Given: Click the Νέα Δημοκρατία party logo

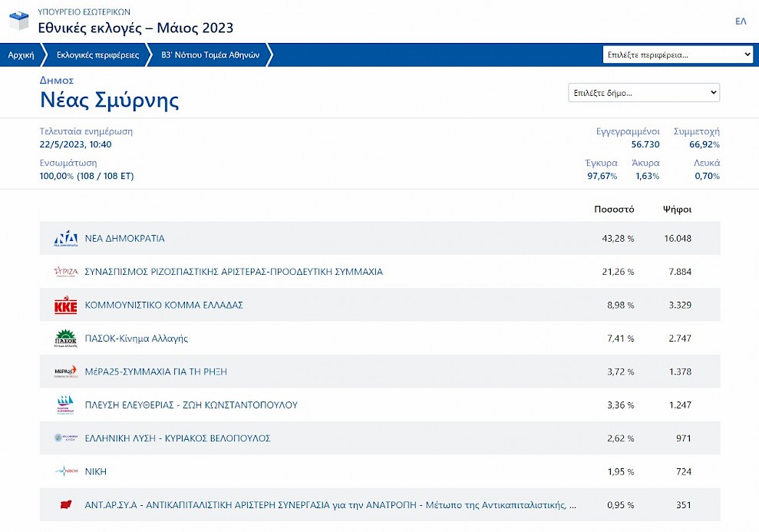Looking at the screenshot, I should 66,239.
